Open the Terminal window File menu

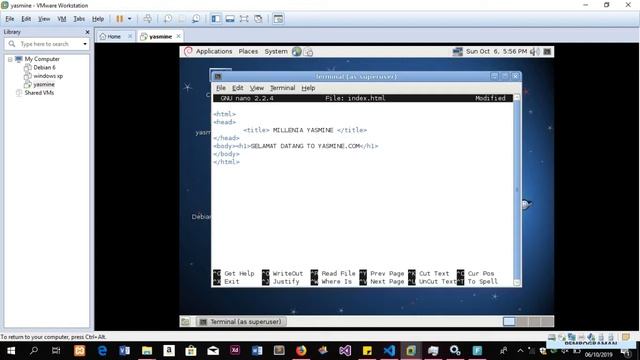click(x=221, y=88)
